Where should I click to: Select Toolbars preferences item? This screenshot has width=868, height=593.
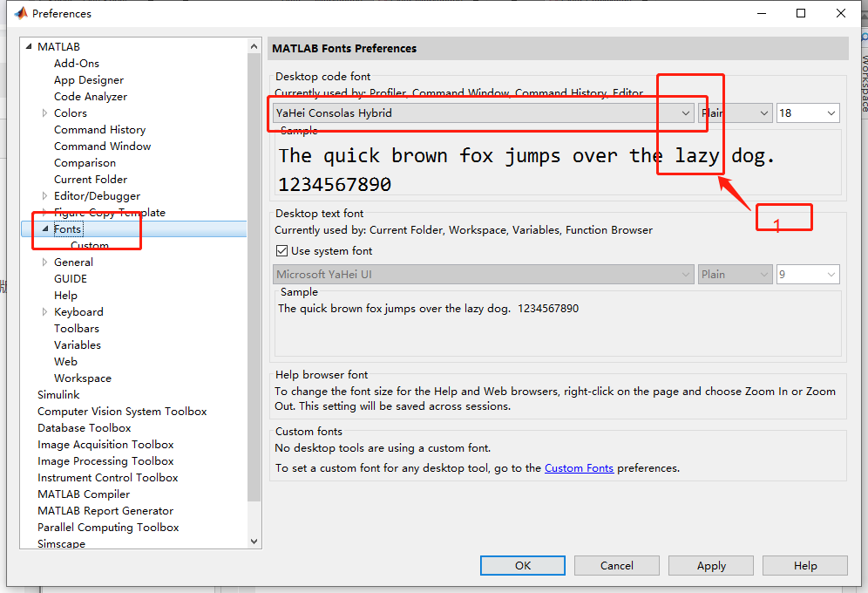click(77, 329)
